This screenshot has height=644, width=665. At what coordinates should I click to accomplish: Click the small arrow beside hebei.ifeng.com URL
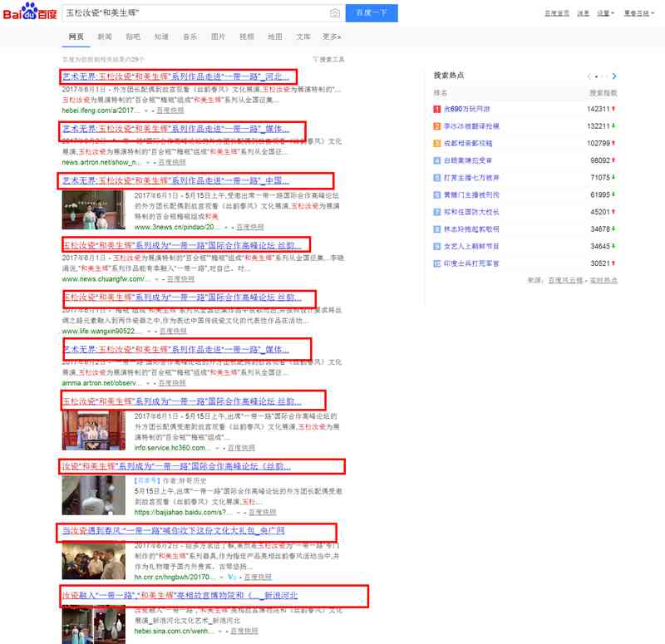coord(147,110)
